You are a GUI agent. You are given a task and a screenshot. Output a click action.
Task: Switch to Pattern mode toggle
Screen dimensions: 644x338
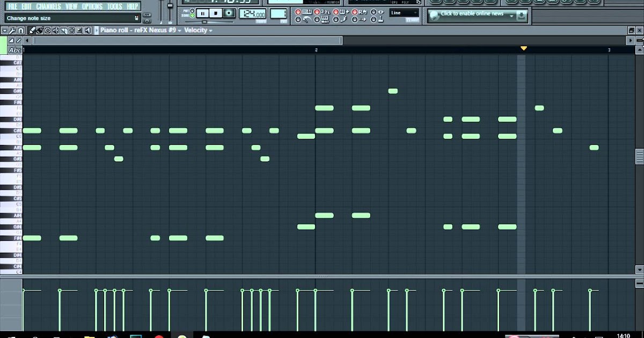click(x=192, y=10)
